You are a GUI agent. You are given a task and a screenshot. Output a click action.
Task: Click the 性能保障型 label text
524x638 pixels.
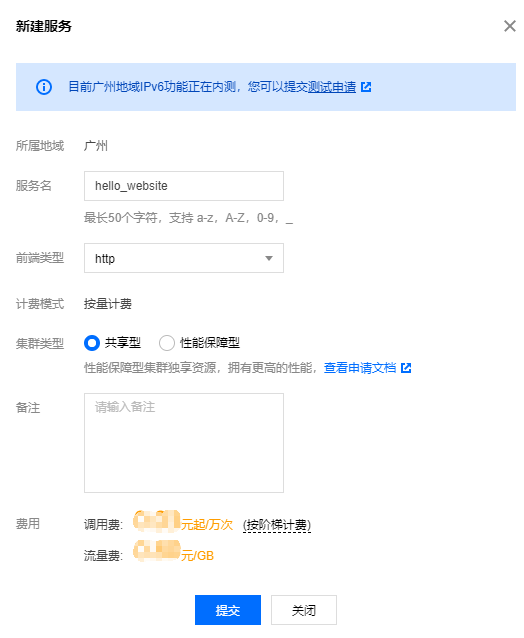coord(210,343)
